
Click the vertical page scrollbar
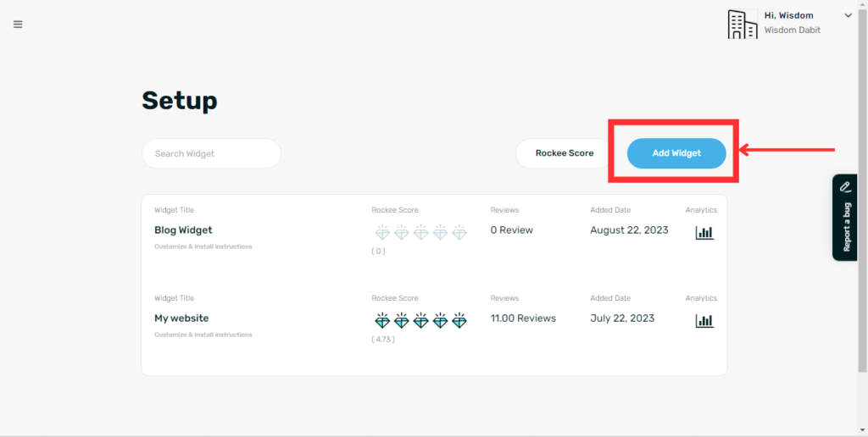click(862, 191)
